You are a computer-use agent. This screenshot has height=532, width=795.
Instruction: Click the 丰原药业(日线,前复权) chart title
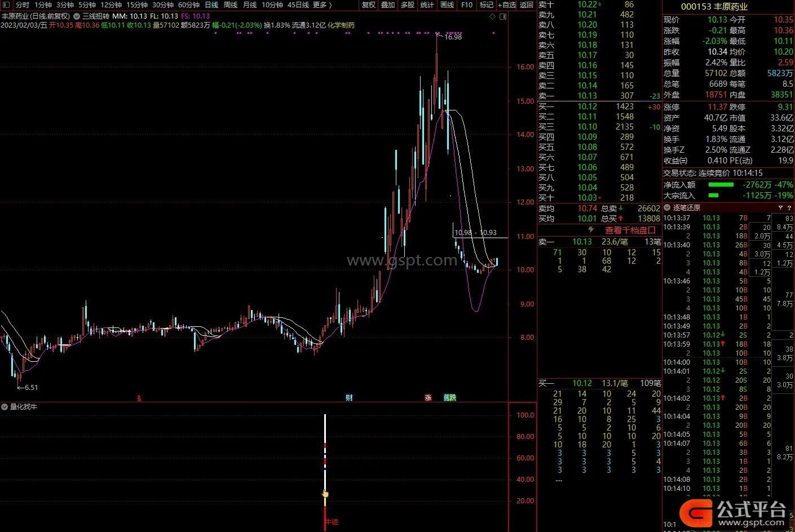click(36, 16)
